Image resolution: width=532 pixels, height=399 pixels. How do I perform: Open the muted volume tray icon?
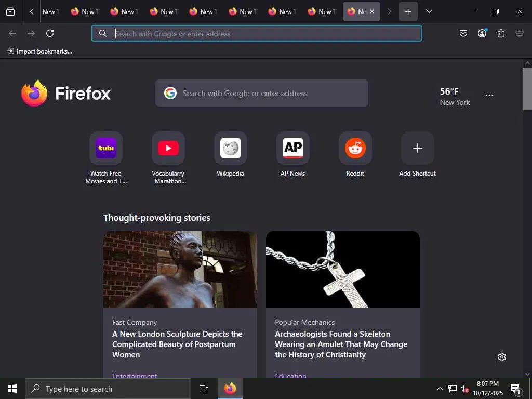point(464,389)
